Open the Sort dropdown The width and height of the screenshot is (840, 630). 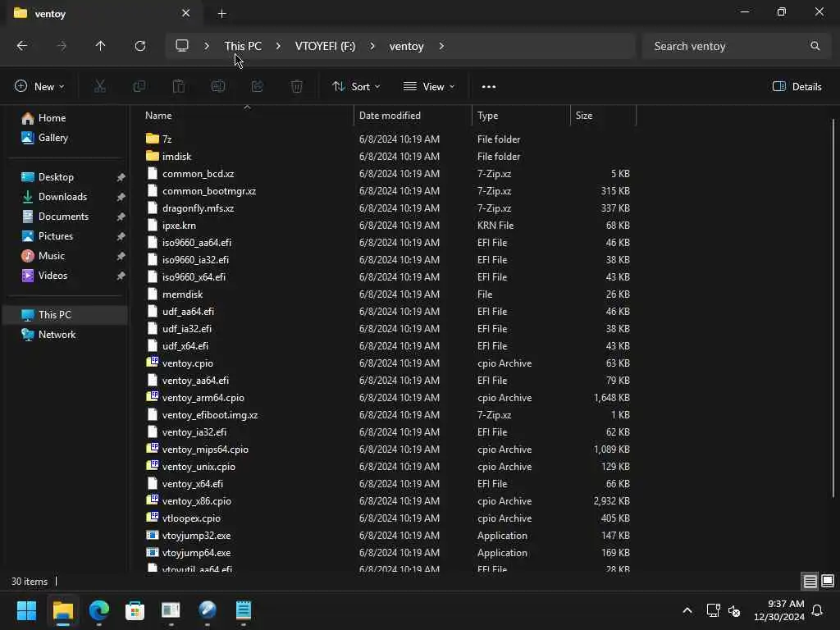[x=356, y=86]
